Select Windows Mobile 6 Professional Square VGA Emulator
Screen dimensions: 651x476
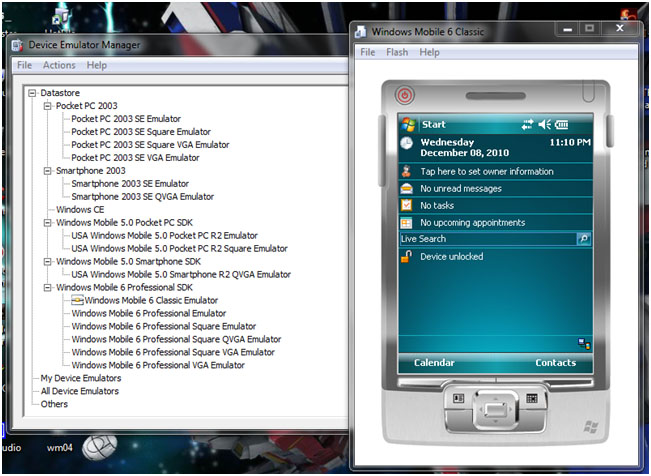[x=173, y=352]
